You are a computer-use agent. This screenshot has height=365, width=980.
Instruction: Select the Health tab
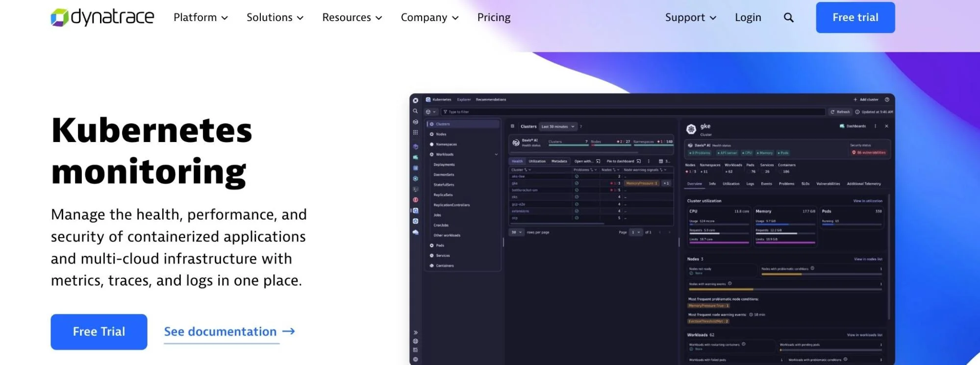coord(517,161)
